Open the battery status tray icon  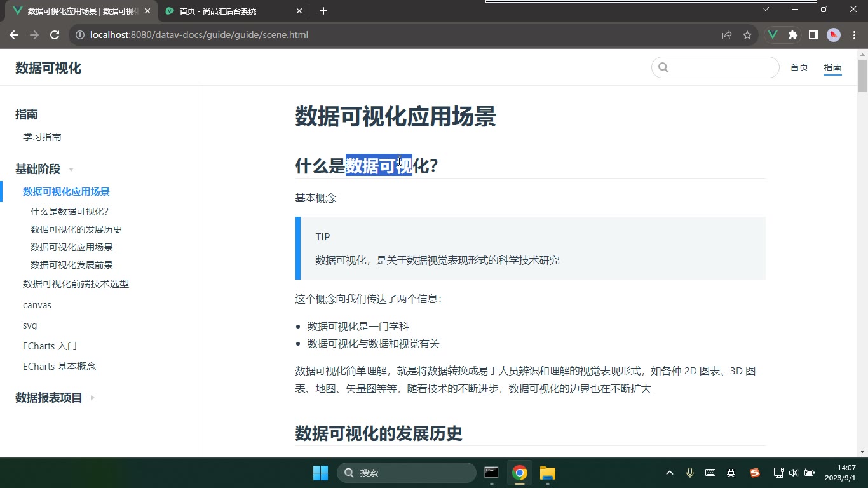(x=810, y=473)
